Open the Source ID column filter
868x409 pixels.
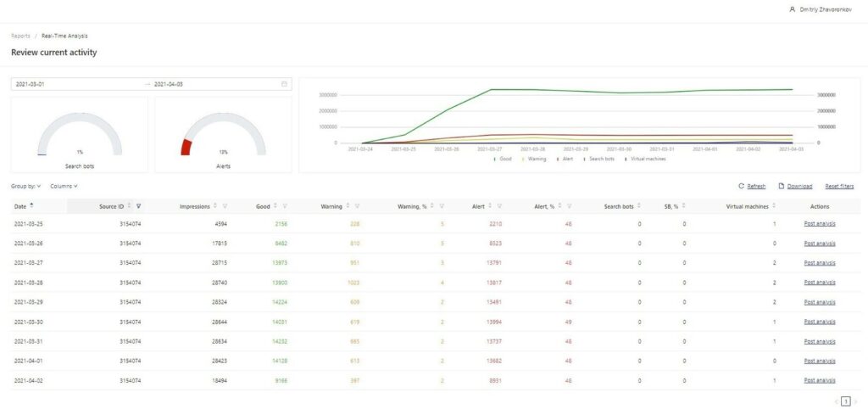pos(139,205)
